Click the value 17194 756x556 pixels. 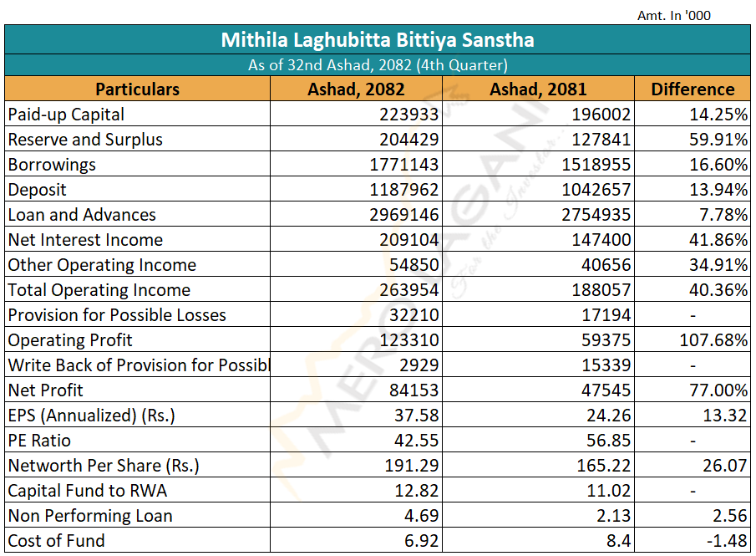coord(606,316)
